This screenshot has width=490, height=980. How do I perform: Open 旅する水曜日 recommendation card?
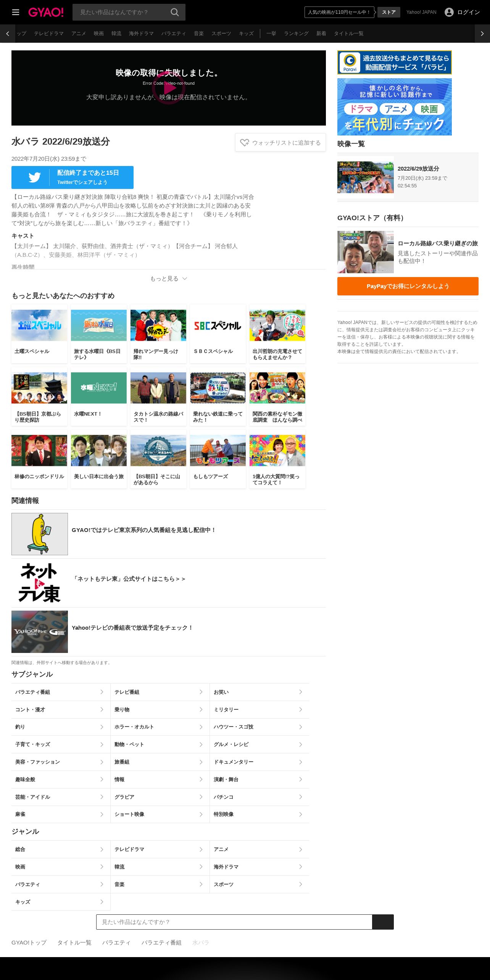[x=99, y=334]
